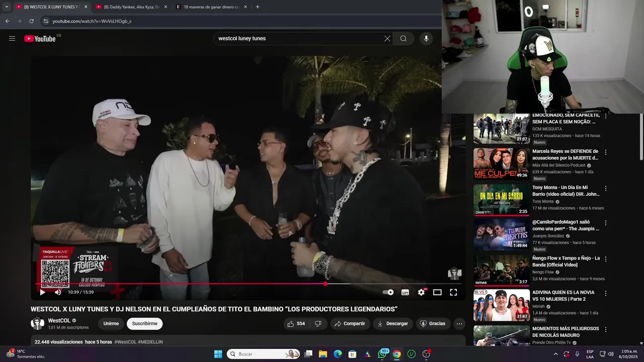Click the channel watermark in video corner
Screen dimensions: 644x362
pyautogui.click(x=455, y=274)
